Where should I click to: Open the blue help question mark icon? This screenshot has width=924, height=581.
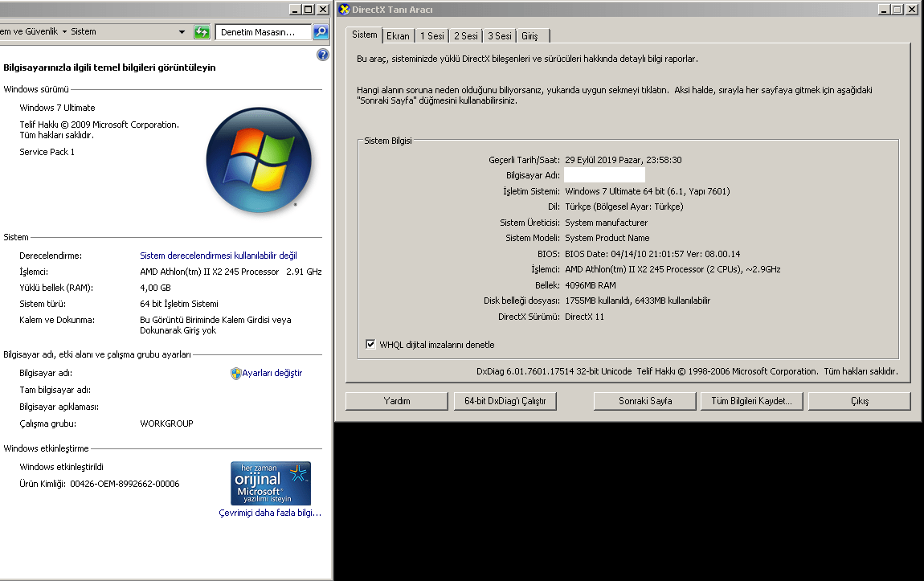323,55
